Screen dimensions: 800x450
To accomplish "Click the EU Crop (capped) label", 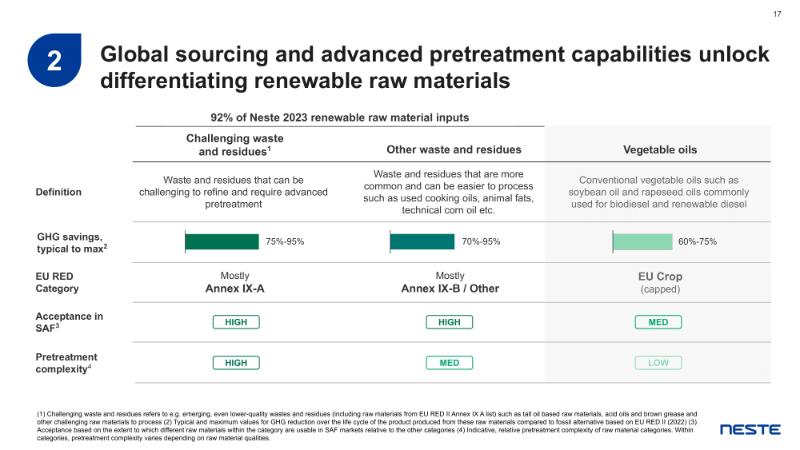I will coord(659,281).
